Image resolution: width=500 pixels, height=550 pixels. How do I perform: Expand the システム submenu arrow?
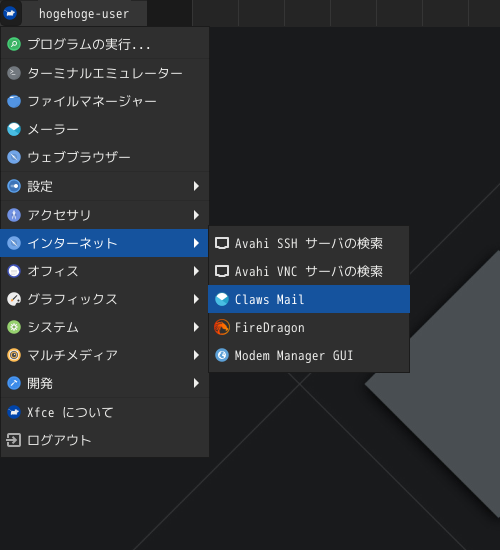[196, 327]
